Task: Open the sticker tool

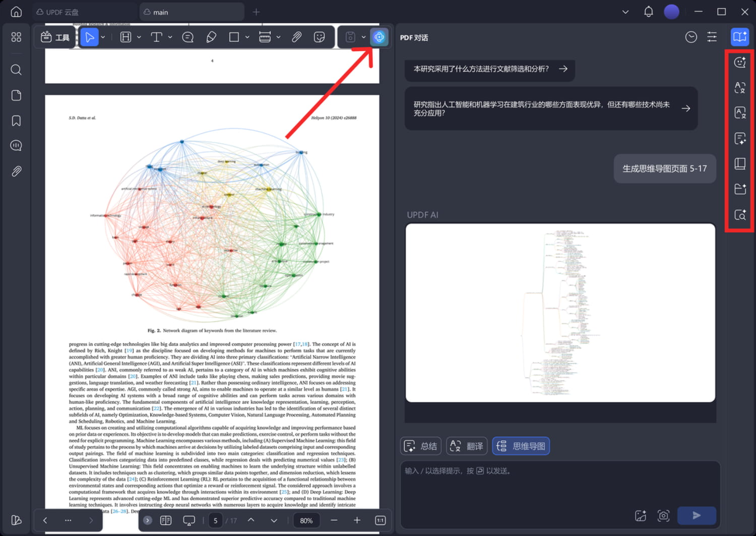Action: pos(319,37)
